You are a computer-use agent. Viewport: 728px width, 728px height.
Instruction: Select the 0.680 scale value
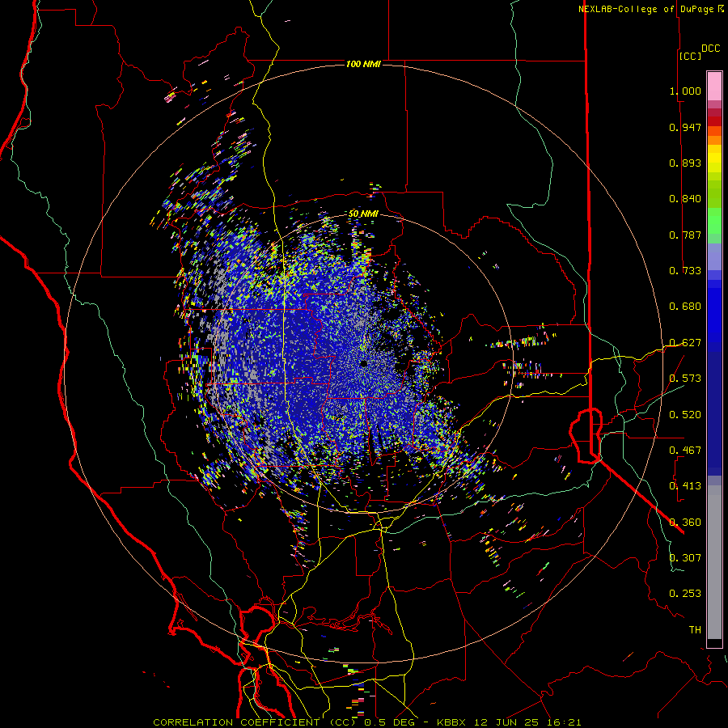(685, 307)
